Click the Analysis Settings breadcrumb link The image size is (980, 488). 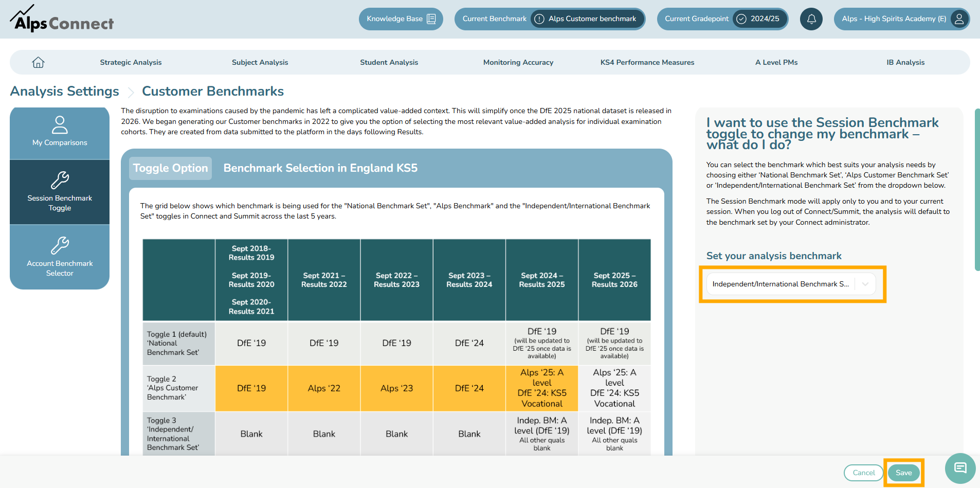[x=65, y=91]
